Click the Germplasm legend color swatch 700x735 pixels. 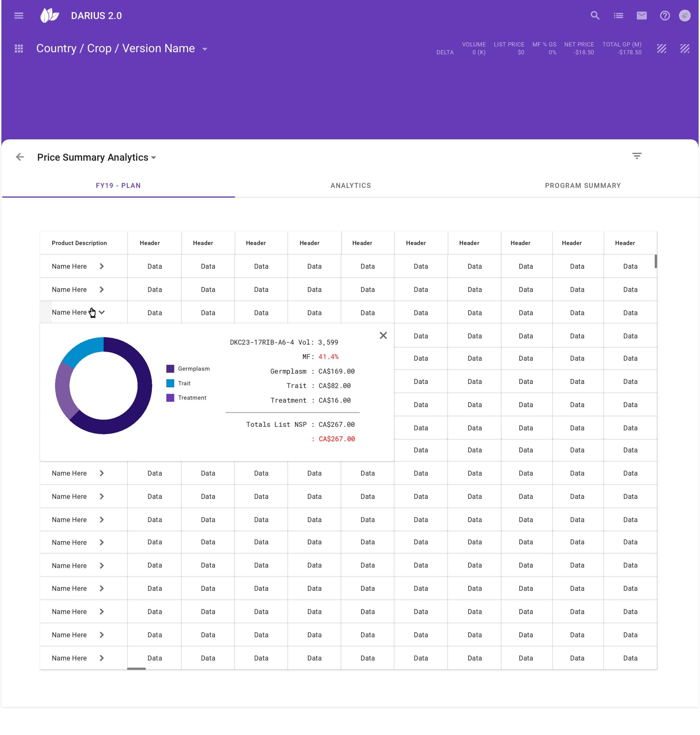tap(170, 369)
